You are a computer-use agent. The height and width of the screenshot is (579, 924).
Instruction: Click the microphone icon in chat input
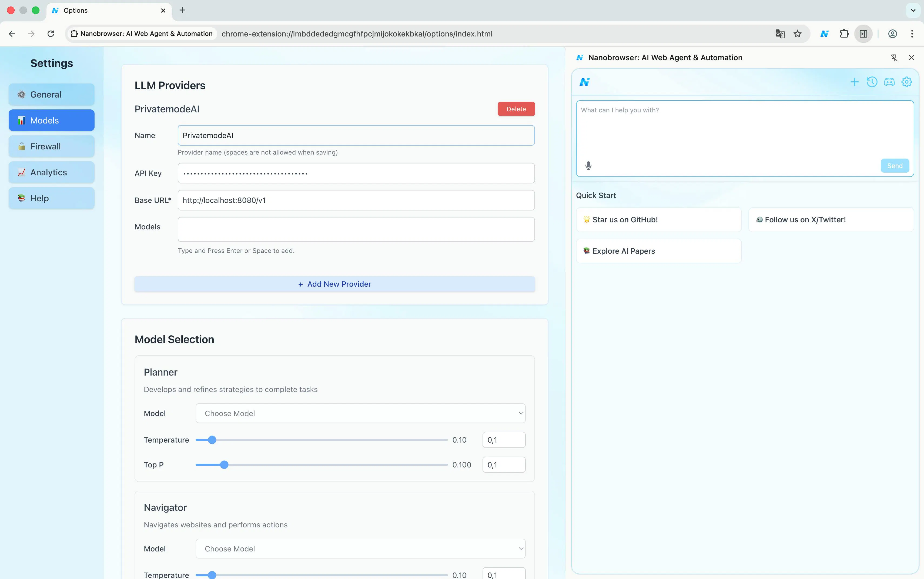(x=588, y=165)
